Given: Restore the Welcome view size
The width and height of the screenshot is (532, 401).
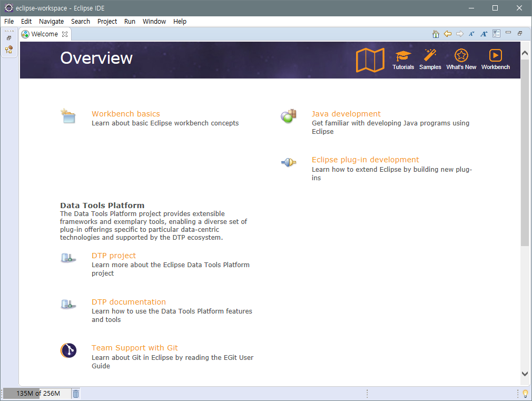Looking at the screenshot, I should pos(520,33).
